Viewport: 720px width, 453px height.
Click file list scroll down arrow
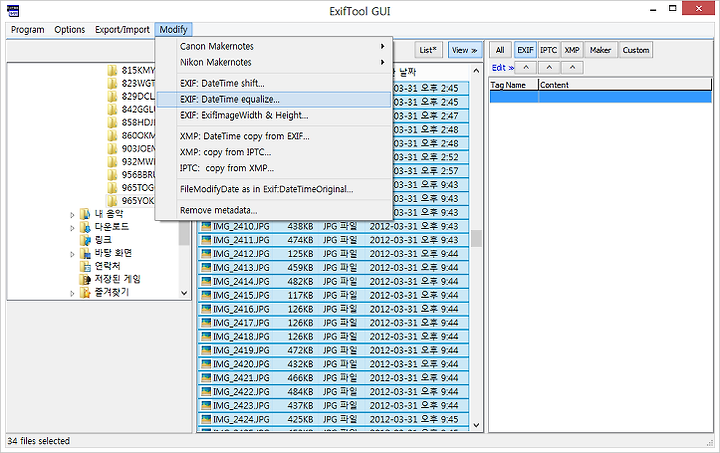(476, 425)
